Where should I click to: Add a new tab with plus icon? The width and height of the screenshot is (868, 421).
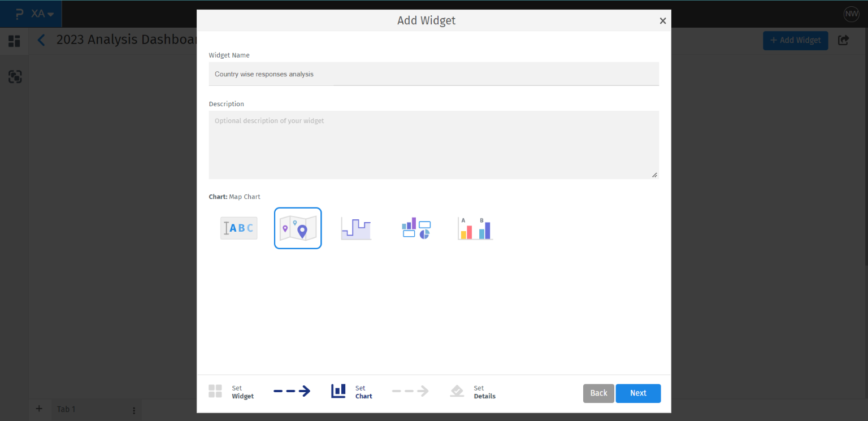click(39, 409)
